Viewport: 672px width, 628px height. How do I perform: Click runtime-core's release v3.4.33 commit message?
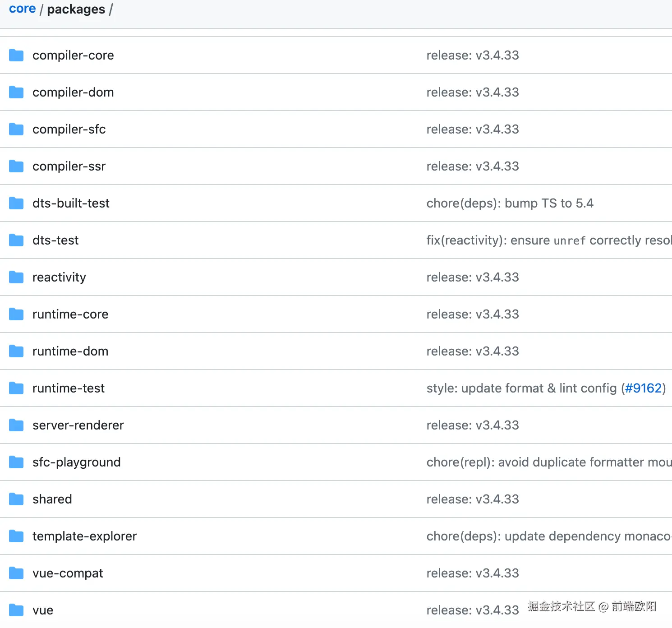[473, 314]
